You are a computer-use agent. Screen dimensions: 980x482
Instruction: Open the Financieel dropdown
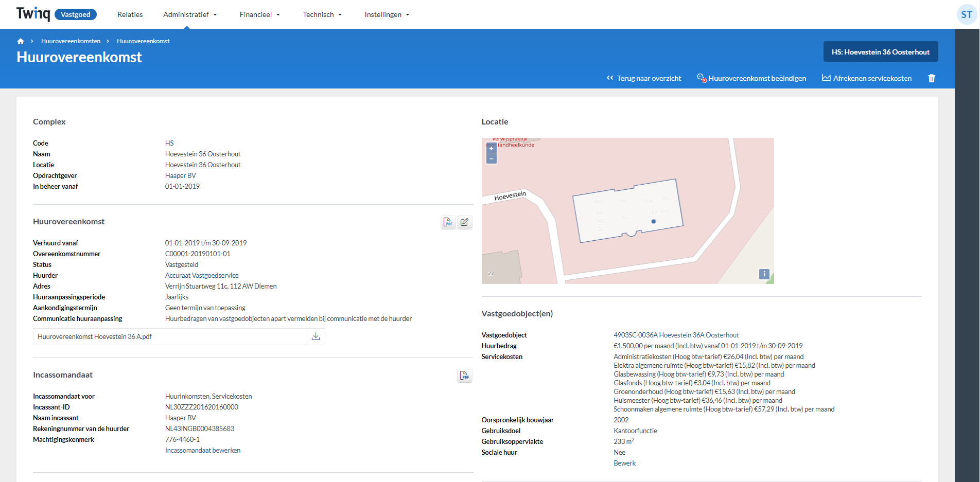coord(259,14)
